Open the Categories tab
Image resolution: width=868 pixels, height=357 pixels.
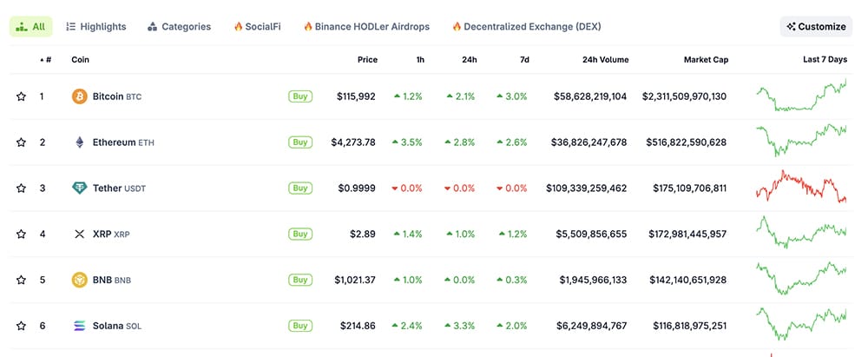click(179, 27)
